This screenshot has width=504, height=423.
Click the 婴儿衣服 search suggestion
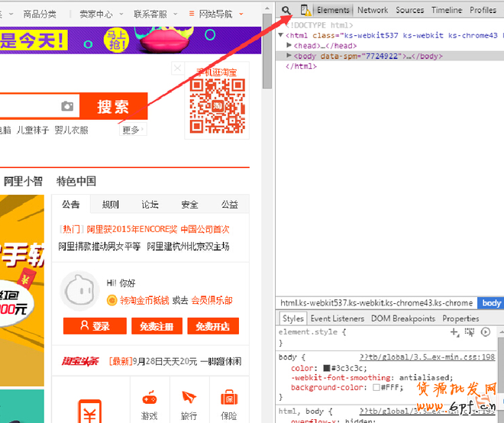coord(71,130)
